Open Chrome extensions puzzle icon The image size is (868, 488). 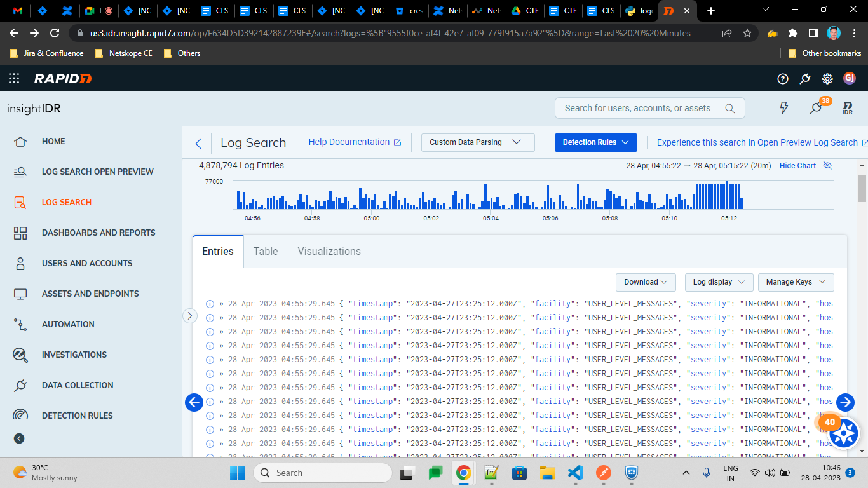click(x=792, y=33)
